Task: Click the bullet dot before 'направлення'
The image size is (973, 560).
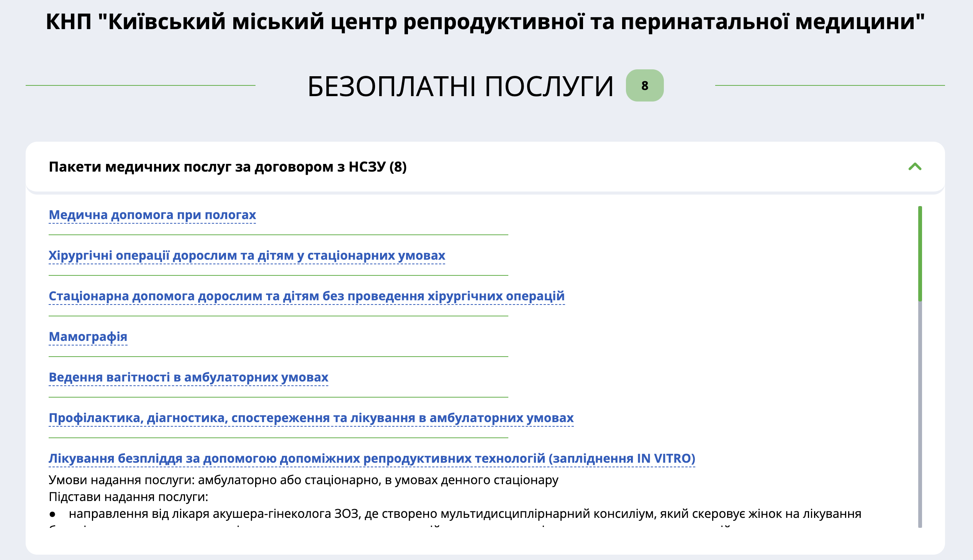Action: 53,514
